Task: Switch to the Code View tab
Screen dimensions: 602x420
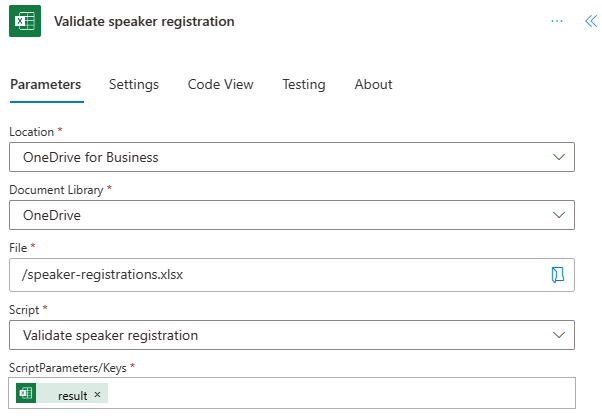Action: (220, 84)
